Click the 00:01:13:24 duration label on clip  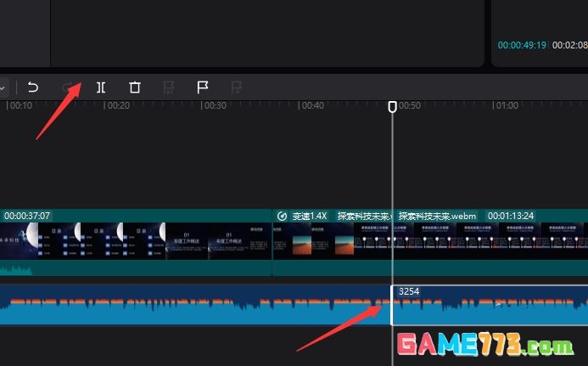[511, 216]
